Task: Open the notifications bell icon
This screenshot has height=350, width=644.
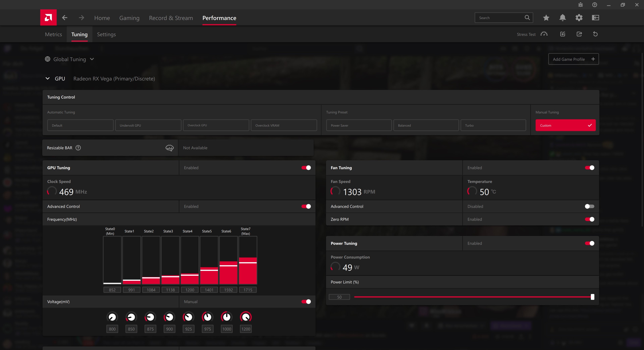Action: (562, 18)
